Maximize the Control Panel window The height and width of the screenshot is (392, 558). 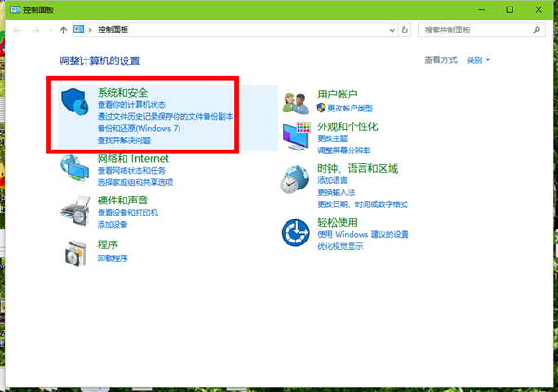[510, 9]
